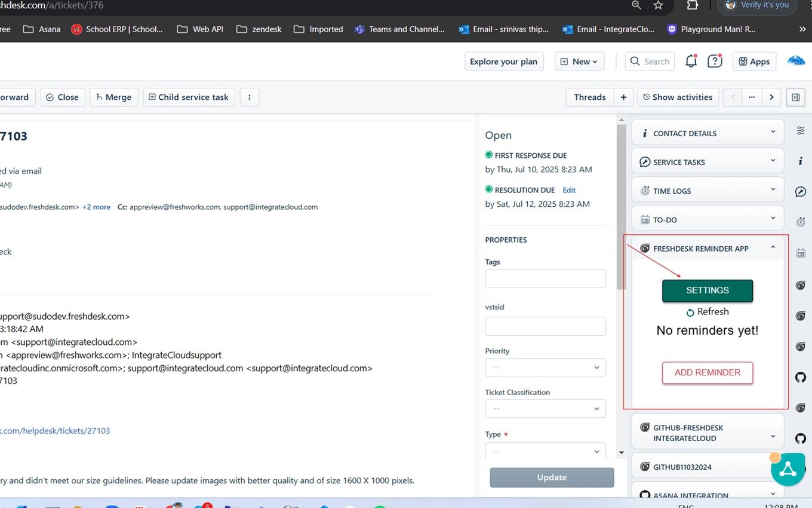
Task: Open the helpdesk/tickets/27103 link
Action: tap(55, 430)
